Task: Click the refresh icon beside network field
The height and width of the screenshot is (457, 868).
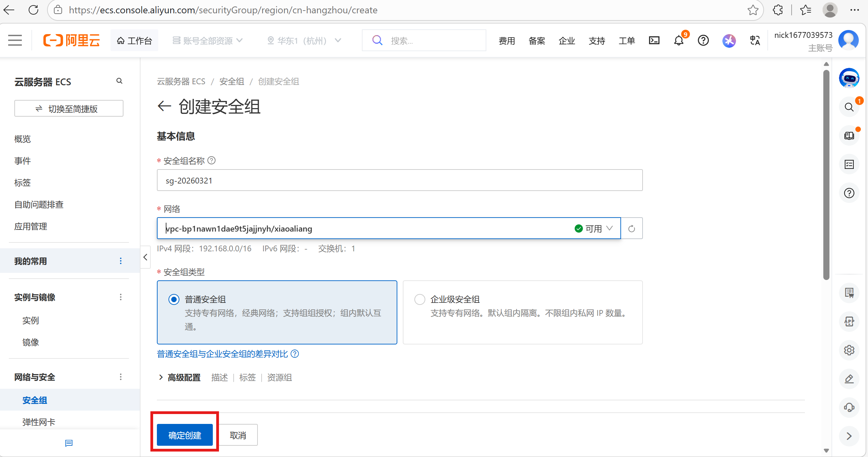Action: click(x=632, y=228)
